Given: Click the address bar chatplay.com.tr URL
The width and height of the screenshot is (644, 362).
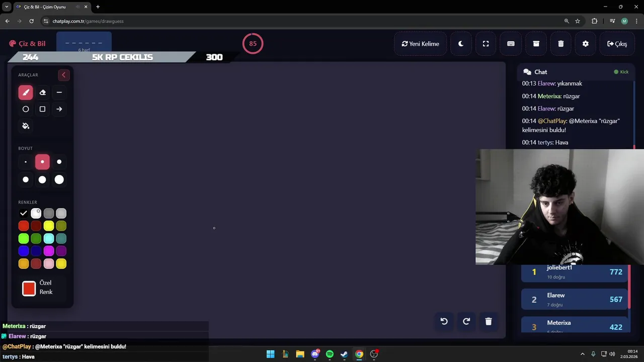Looking at the screenshot, I should (x=88, y=21).
